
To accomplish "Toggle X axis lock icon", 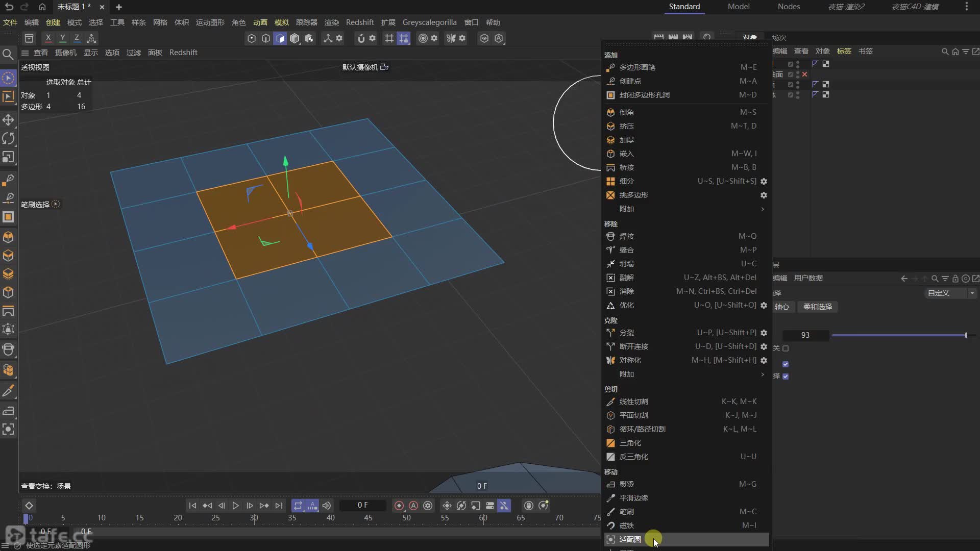I will pos(48,38).
